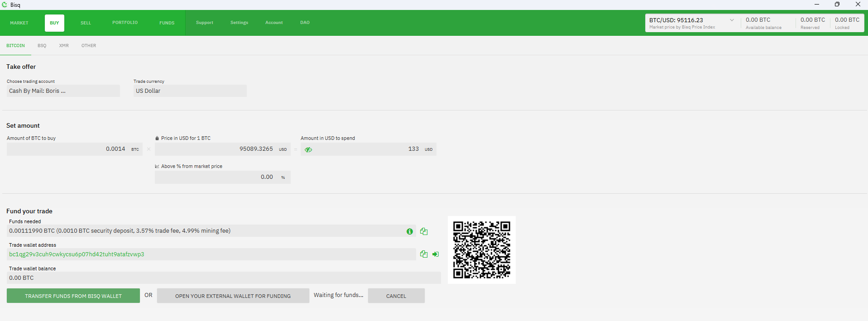The width and height of the screenshot is (868, 321).
Task: Minimize the Bisq window
Action: pyautogui.click(x=817, y=5)
